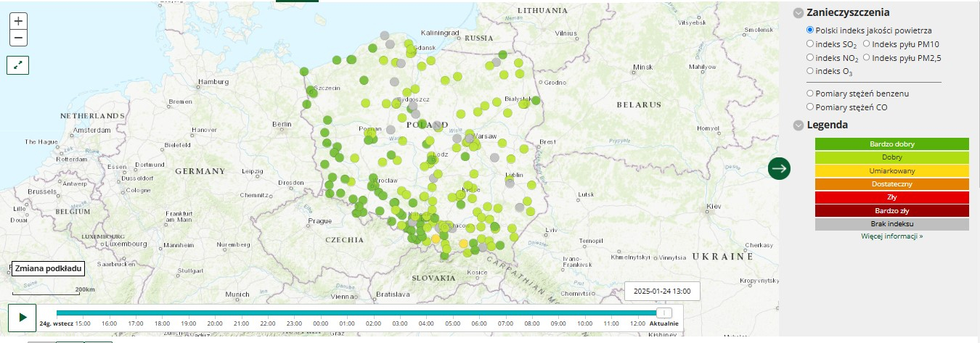This screenshot has height=343, width=980.
Task: Zoom out of the map
Action: pyautogui.click(x=18, y=38)
